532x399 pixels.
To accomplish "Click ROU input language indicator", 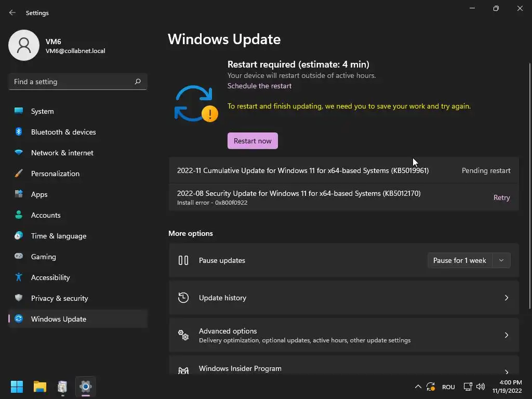I will pyautogui.click(x=448, y=387).
